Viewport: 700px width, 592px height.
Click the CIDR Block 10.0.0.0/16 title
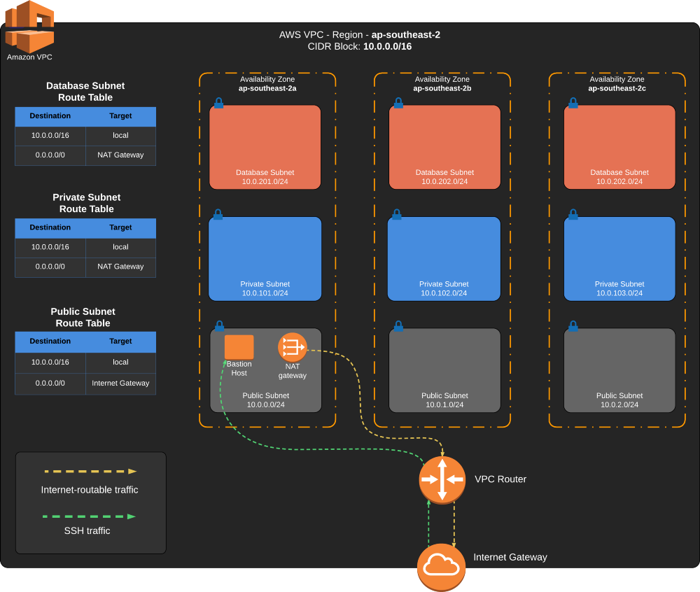pos(358,46)
